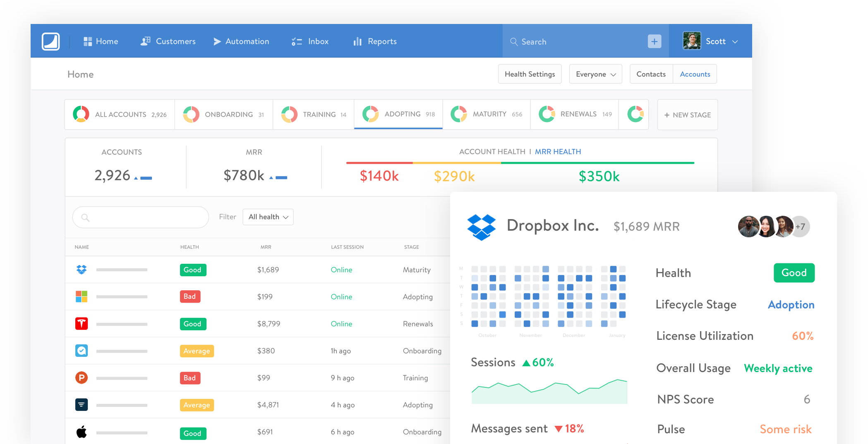
Task: Open the Automation menu item
Action: click(241, 41)
